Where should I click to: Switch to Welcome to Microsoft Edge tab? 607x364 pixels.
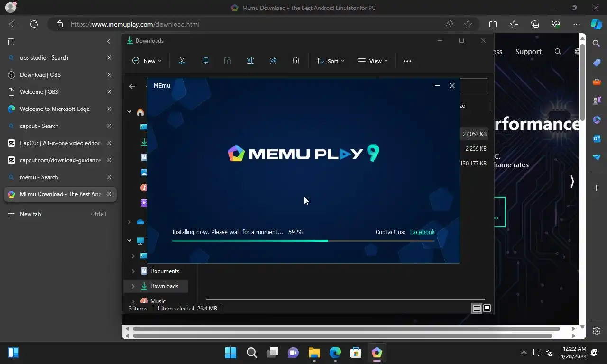60,109
